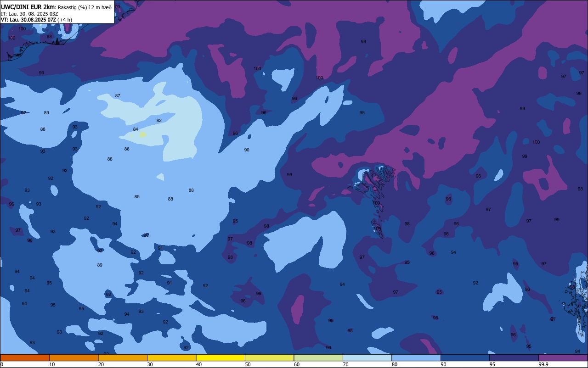This screenshot has height=368, width=588.
Task: Click the humidity value '87' on map
Action: [118, 95]
